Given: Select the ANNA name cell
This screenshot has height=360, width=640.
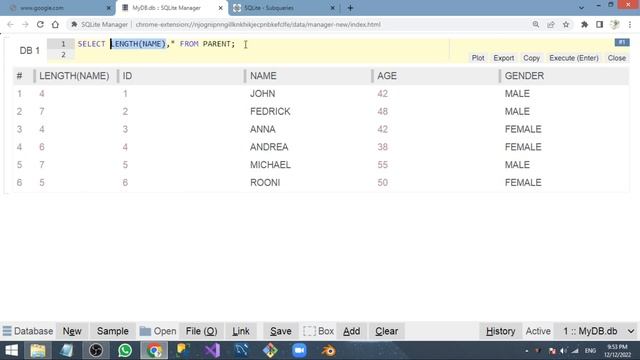Looking at the screenshot, I should (x=262, y=129).
